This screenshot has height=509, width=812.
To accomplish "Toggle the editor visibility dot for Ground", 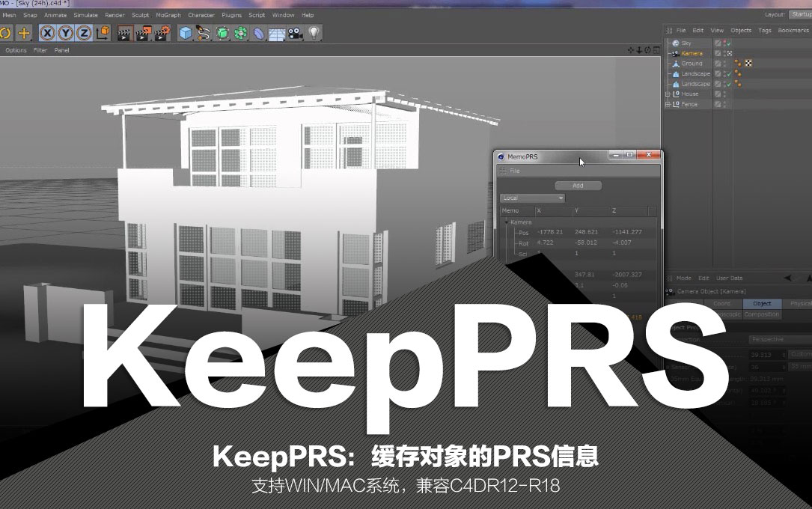I will 724,61.
